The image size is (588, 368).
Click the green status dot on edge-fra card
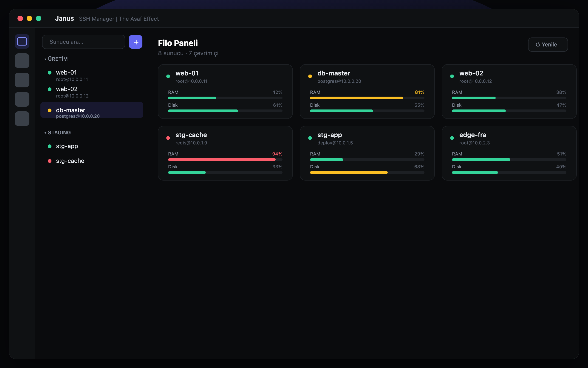[452, 138]
